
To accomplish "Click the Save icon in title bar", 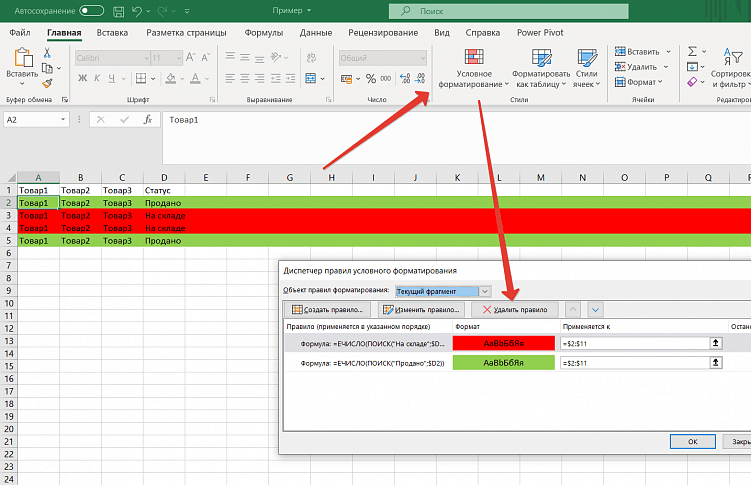I will click(x=121, y=11).
